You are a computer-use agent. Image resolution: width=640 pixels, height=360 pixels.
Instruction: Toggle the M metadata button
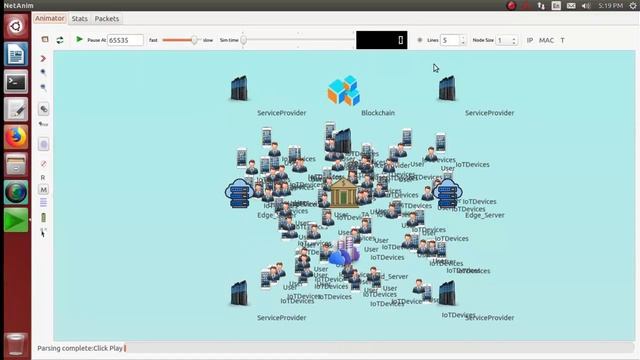[43, 189]
